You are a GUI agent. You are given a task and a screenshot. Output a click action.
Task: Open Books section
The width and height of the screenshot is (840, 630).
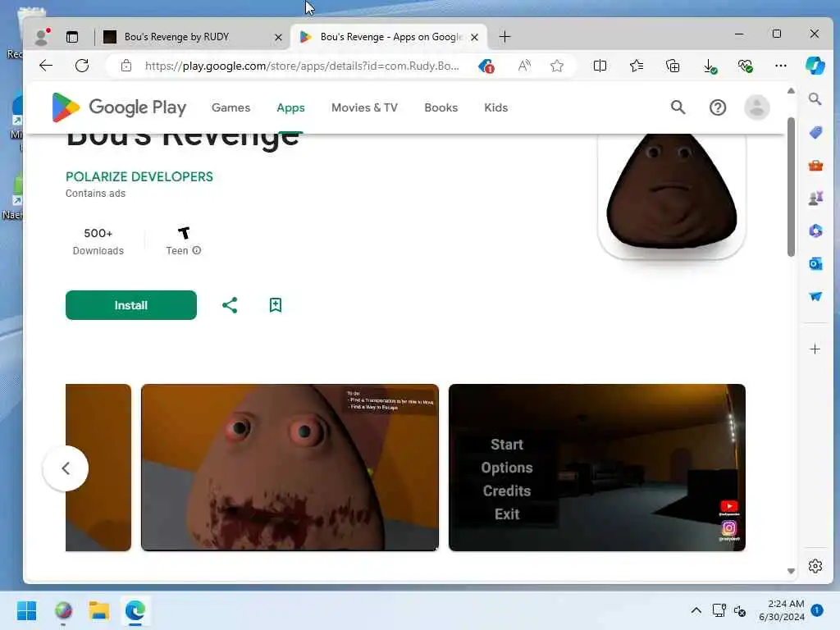(441, 107)
